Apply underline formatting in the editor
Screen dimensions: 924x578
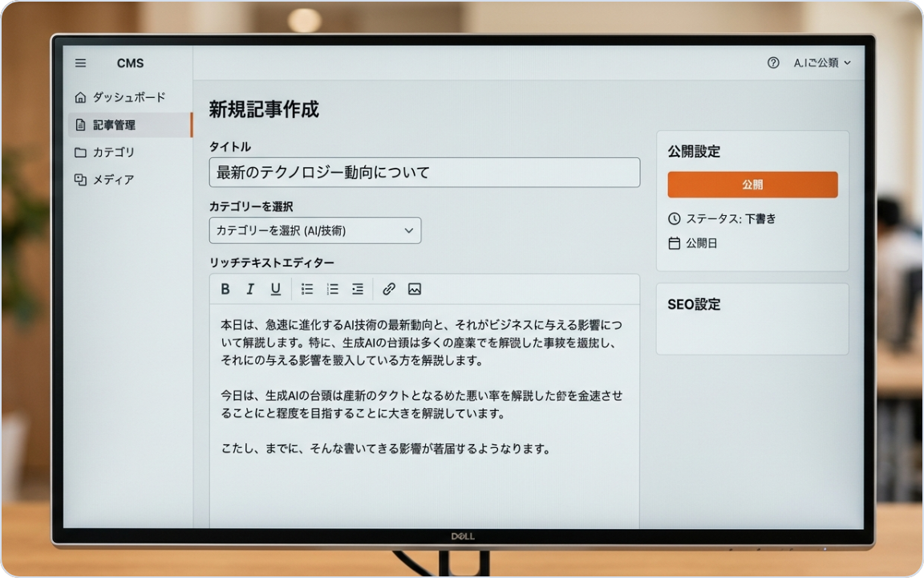[x=275, y=289]
